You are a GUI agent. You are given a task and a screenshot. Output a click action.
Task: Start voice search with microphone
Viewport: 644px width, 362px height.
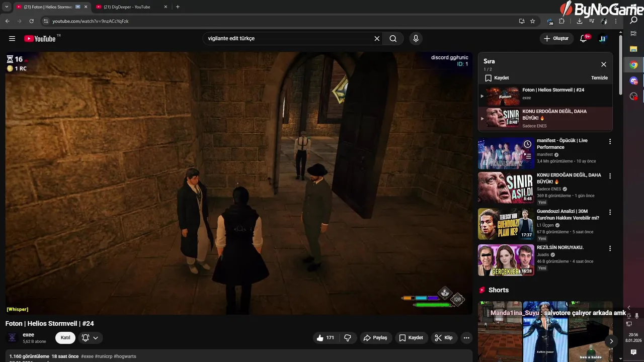click(416, 39)
